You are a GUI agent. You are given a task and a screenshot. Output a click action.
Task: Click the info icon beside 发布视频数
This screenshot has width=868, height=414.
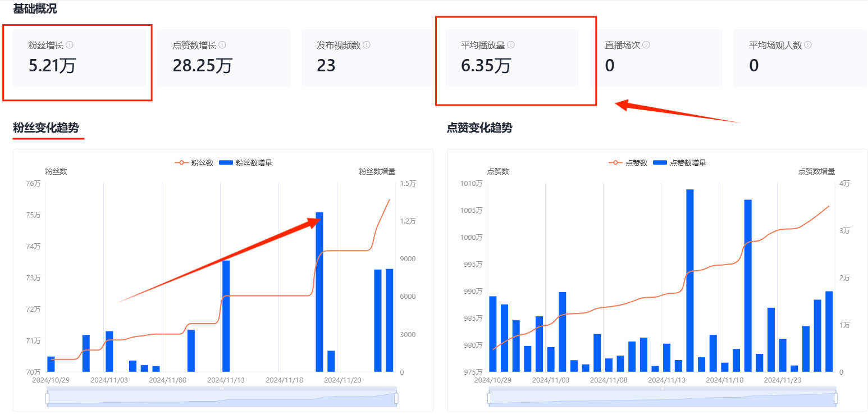click(x=366, y=45)
